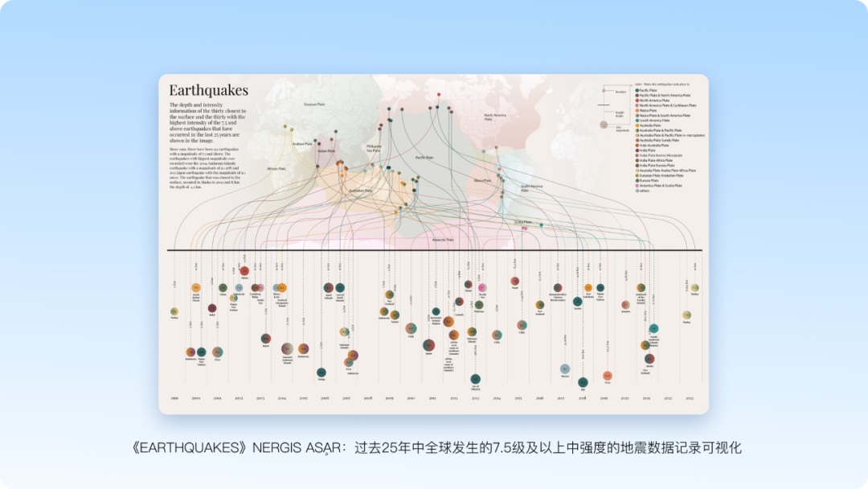Select the Nazca Plate legend color dot

(637, 110)
